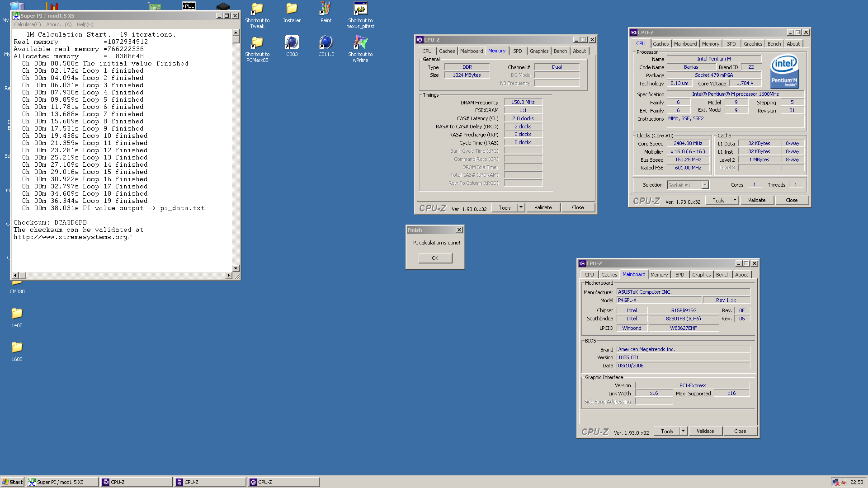Select CPU tab in Memory CPU-Z window
The image size is (868, 488).
tap(427, 51)
